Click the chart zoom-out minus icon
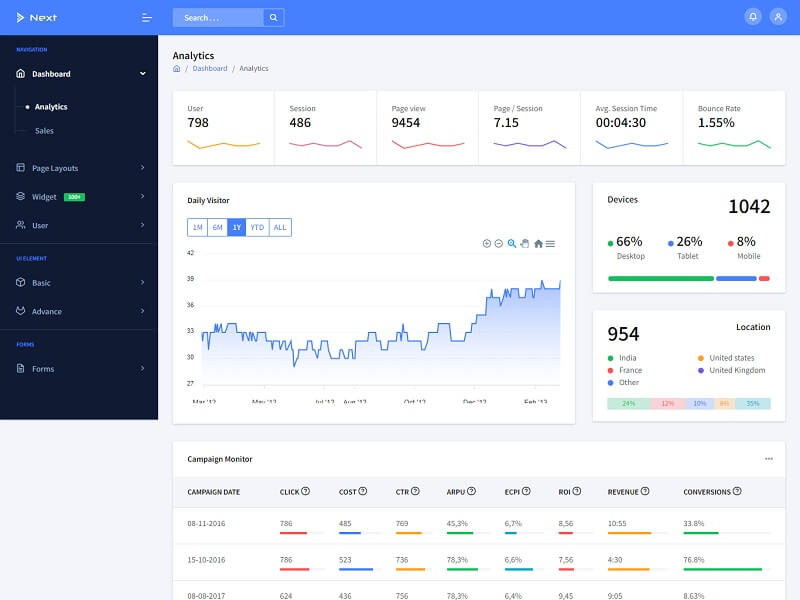The height and width of the screenshot is (600, 800). (x=499, y=243)
